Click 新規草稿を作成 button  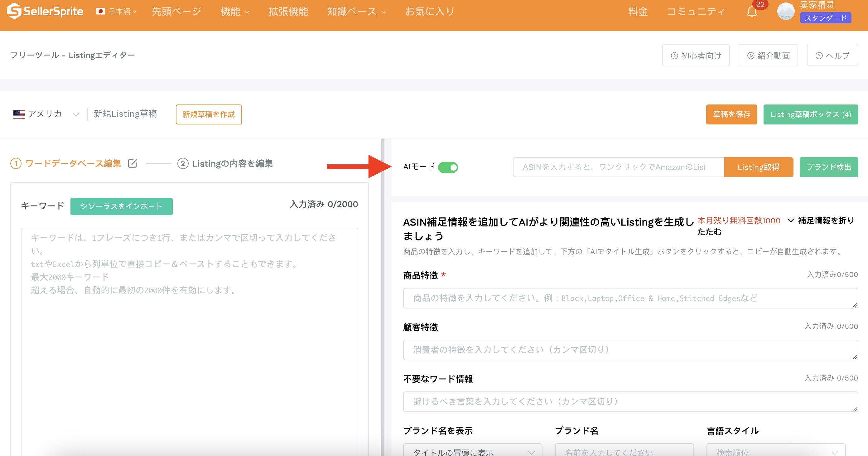[209, 114]
